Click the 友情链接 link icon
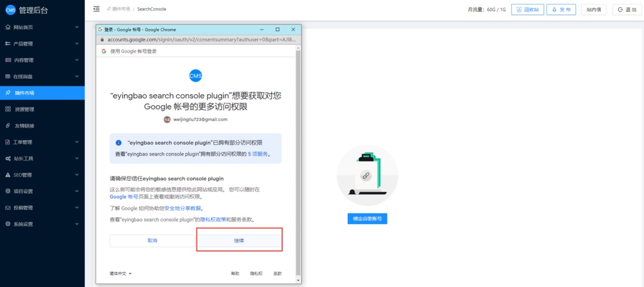Screen dimensions: 644x287 [8, 126]
